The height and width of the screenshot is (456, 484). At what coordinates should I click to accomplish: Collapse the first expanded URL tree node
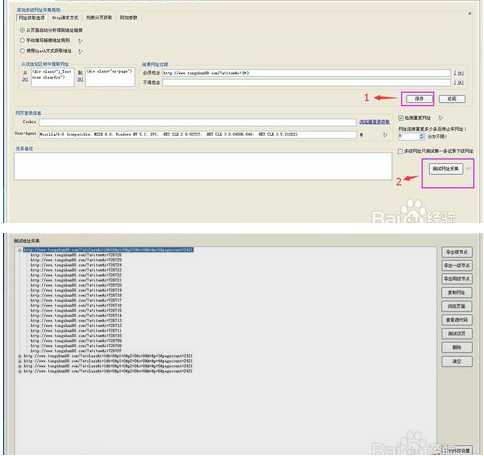click(x=20, y=250)
